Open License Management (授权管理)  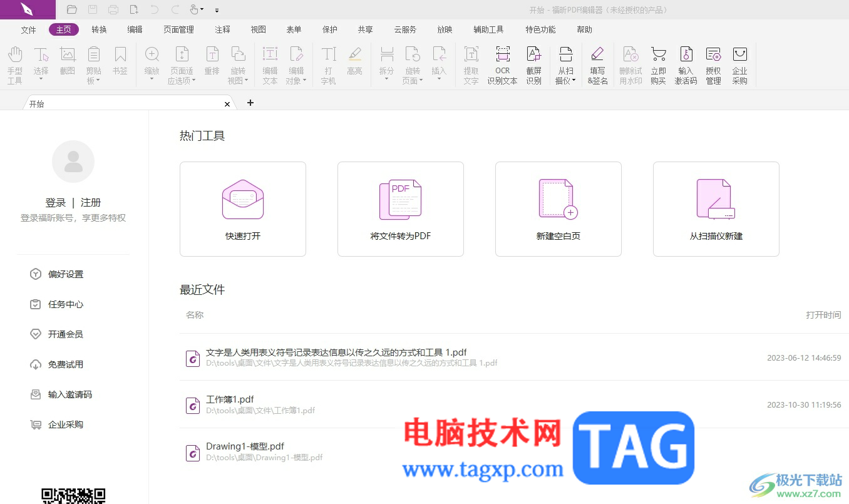(x=713, y=65)
